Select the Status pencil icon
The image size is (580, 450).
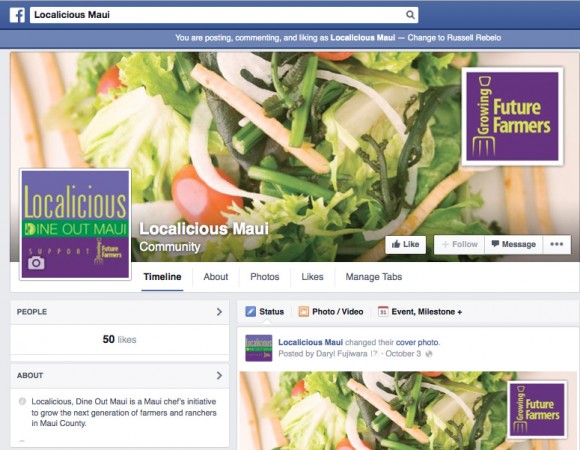250,312
